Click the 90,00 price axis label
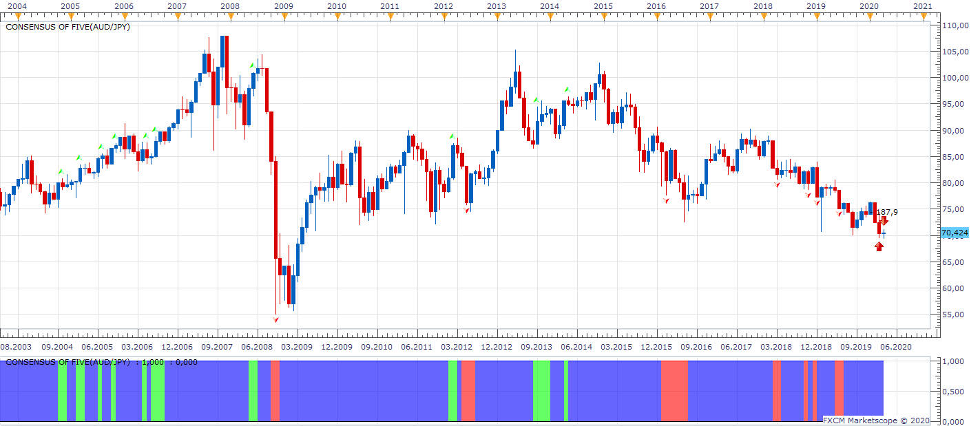This screenshot has width=980, height=426. click(x=954, y=131)
